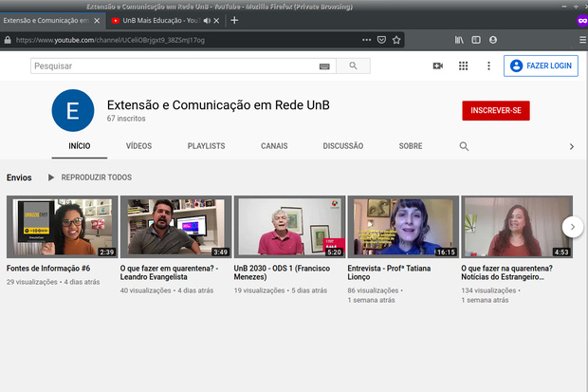
Task: Open the on-screen keyboard in search box
Action: click(324, 66)
